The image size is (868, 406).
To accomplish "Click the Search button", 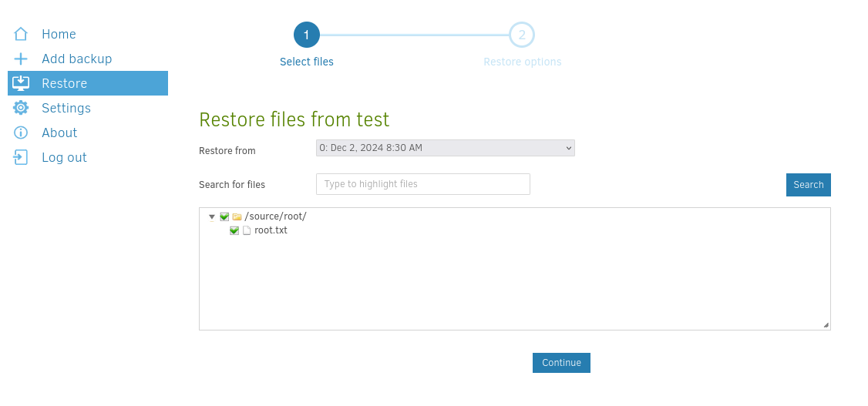I will click(x=808, y=185).
